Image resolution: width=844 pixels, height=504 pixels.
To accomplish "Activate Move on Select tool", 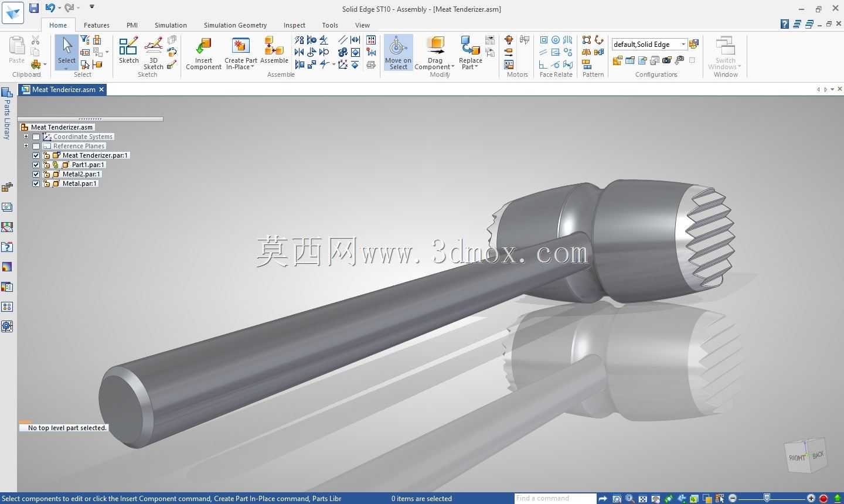I will click(x=398, y=53).
